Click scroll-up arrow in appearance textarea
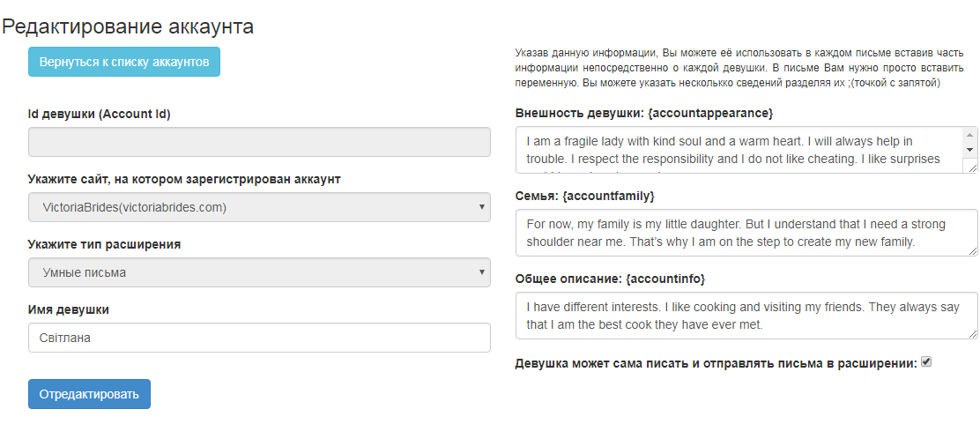The height and width of the screenshot is (424, 980). click(x=970, y=135)
